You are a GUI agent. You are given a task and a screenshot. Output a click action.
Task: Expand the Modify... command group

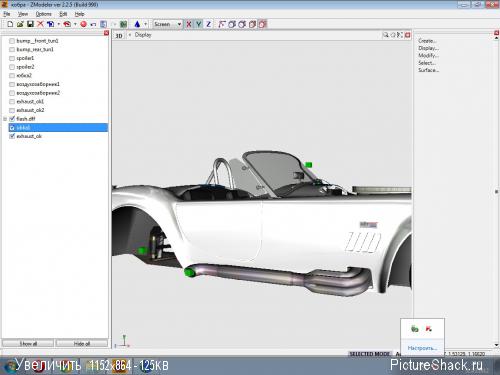[x=428, y=55]
